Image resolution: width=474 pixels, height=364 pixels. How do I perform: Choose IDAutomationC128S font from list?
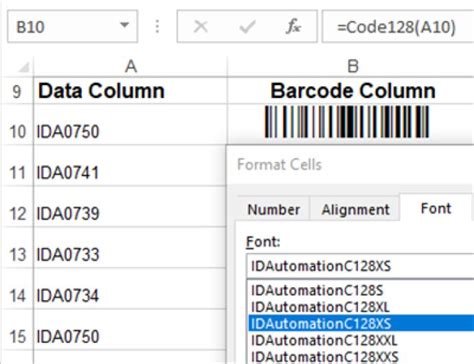pos(361,290)
